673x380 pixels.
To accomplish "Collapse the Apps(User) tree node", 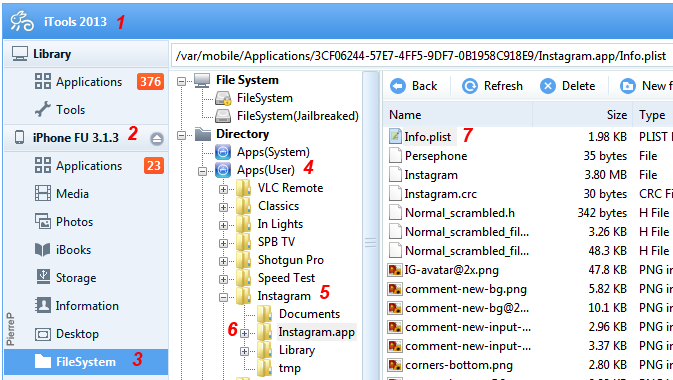I will (202, 171).
